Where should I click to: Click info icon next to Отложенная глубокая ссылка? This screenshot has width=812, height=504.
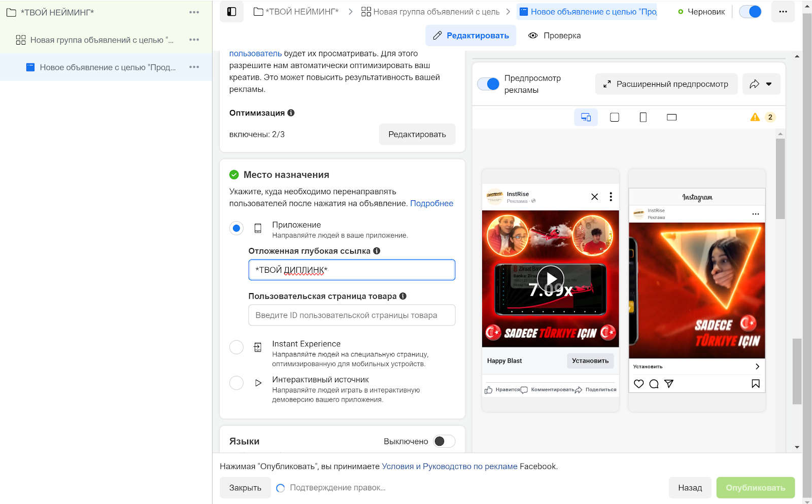pos(377,250)
